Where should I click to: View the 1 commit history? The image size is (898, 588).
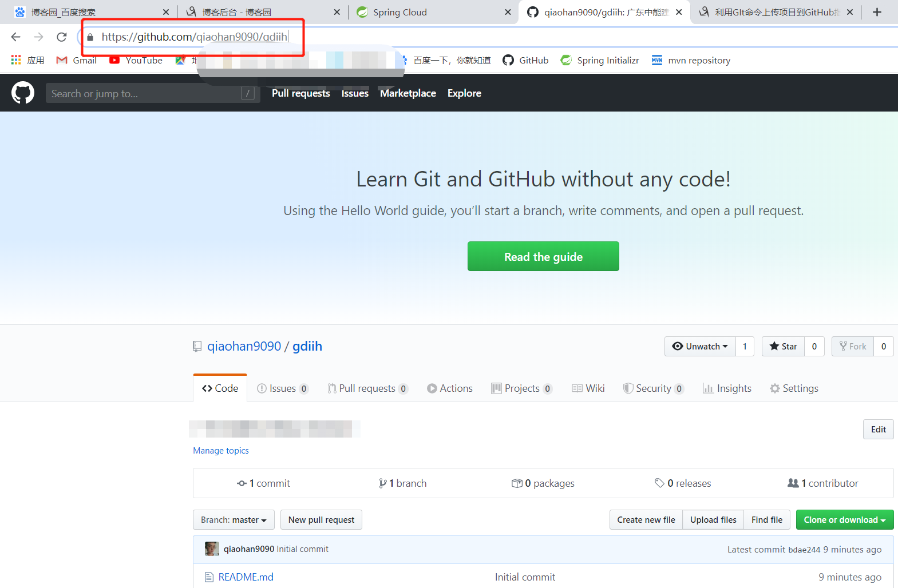[x=263, y=483]
